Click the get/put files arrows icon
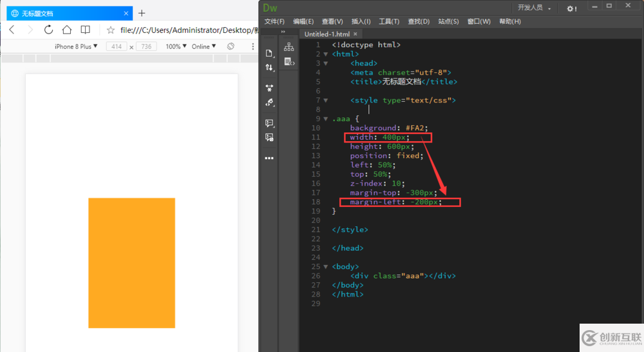Image resolution: width=644 pixels, height=352 pixels. pos(269,68)
